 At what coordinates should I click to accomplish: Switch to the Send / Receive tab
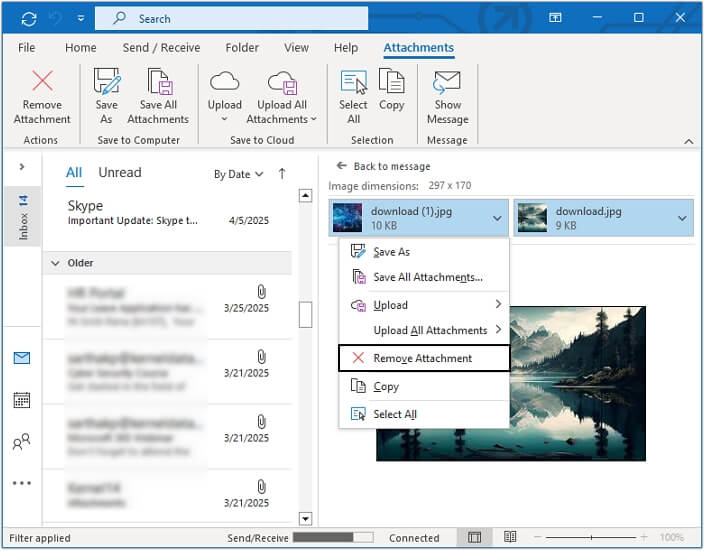pyautogui.click(x=161, y=48)
